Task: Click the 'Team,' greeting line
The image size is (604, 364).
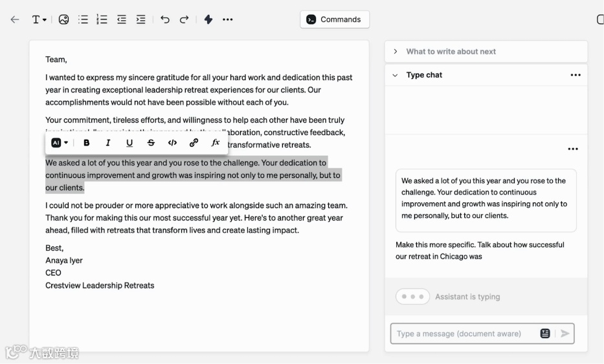Action: 56,59
